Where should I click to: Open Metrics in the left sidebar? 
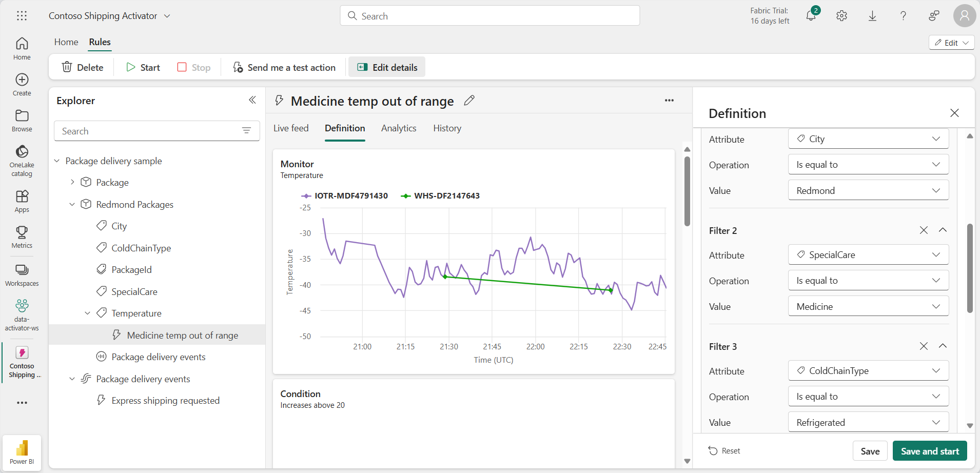22,237
